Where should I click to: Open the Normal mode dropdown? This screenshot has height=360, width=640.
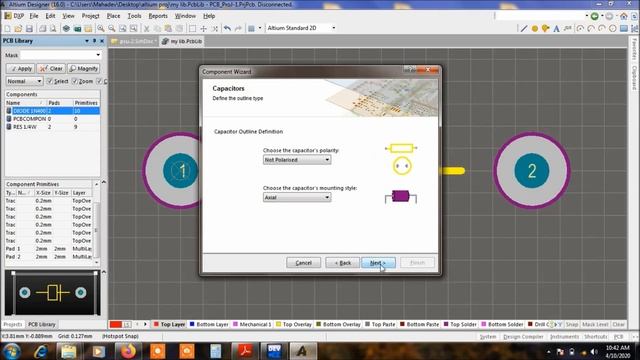pos(39,81)
